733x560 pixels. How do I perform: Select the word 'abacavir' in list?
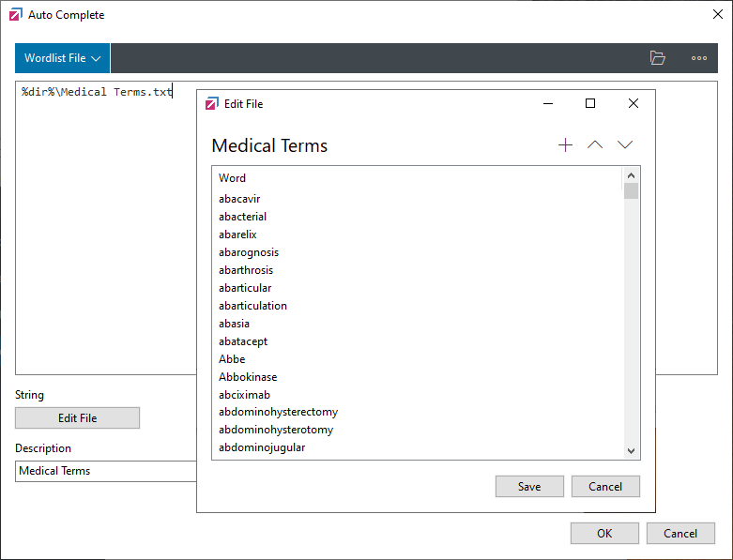coord(239,199)
